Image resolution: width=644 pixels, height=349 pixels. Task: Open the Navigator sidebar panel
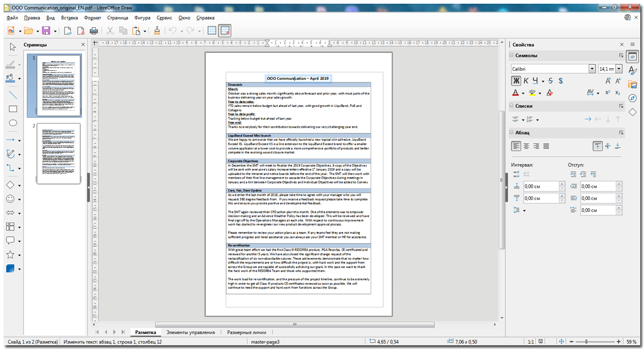click(x=632, y=98)
